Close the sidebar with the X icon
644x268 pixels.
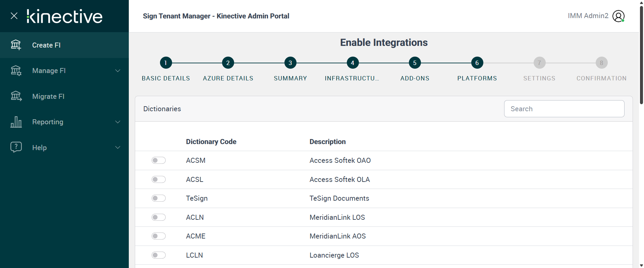[14, 16]
